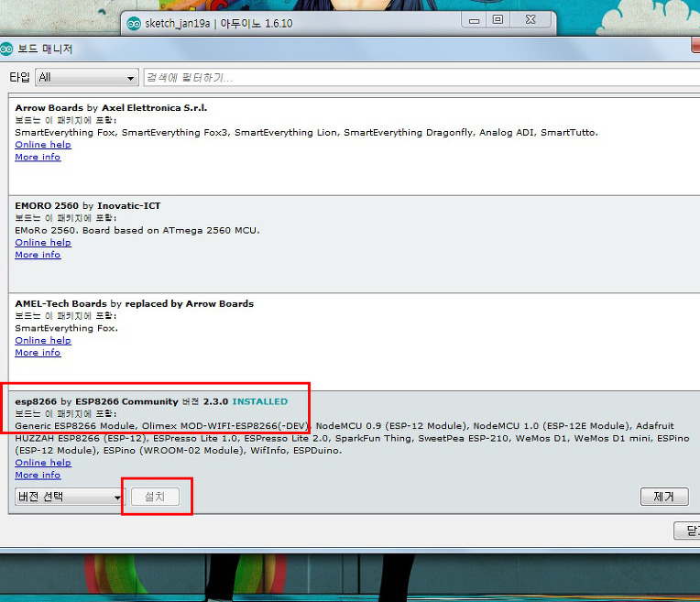The width and height of the screenshot is (700, 602).
Task: Maximize the sketch_jan19a Arduino window
Action: click(x=498, y=19)
